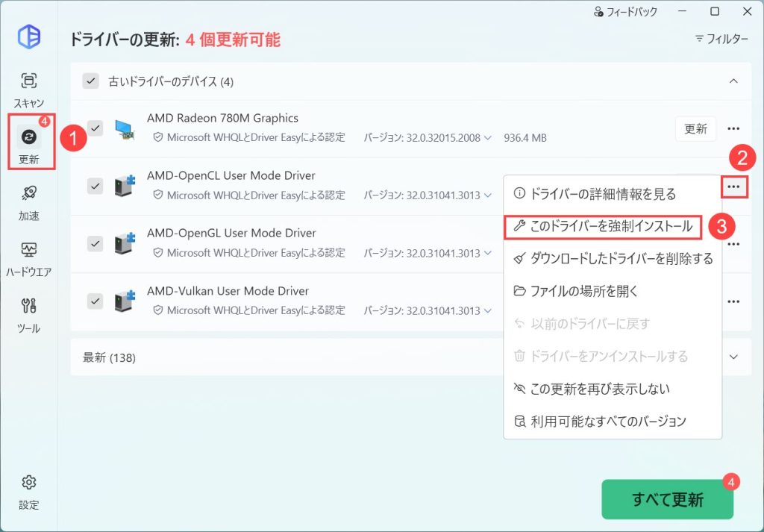The image size is (764, 532).
Task: Click the 936.4 MB size text
Action: pyautogui.click(x=525, y=138)
